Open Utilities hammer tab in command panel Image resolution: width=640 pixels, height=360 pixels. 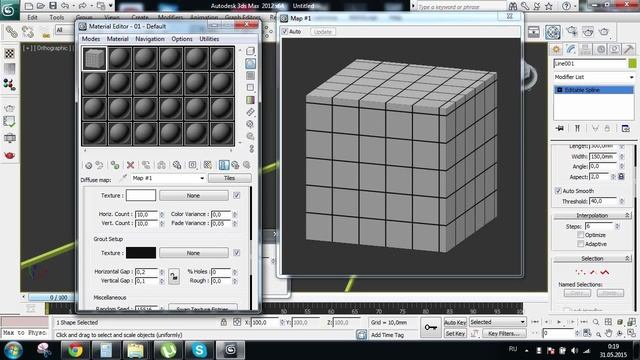[x=629, y=49]
